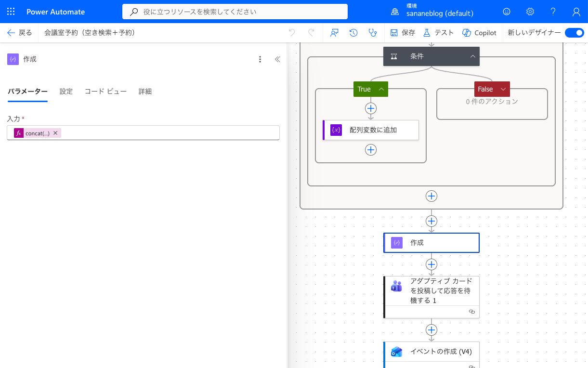This screenshot has width=588, height=368.
Task: Open the 作成 panel more options menu
Action: 260,59
